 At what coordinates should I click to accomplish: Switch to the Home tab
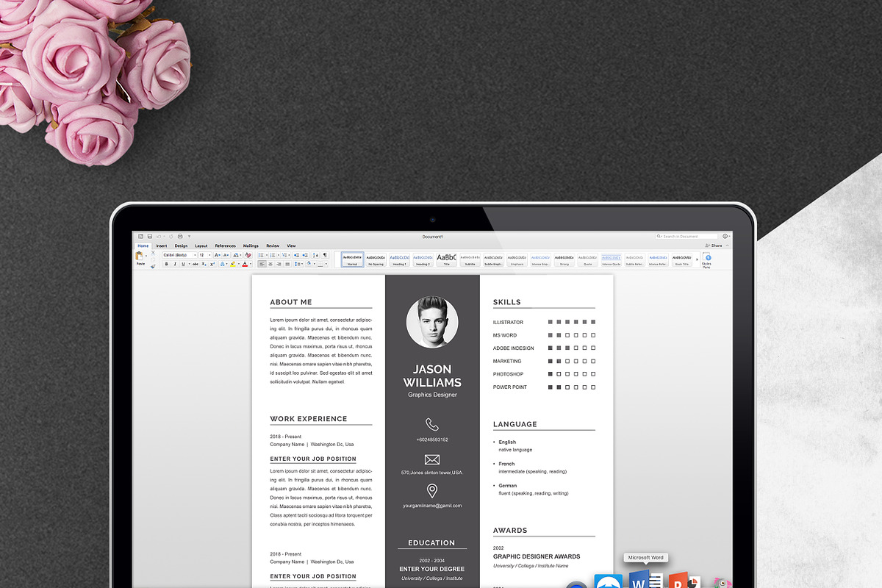pyautogui.click(x=143, y=245)
